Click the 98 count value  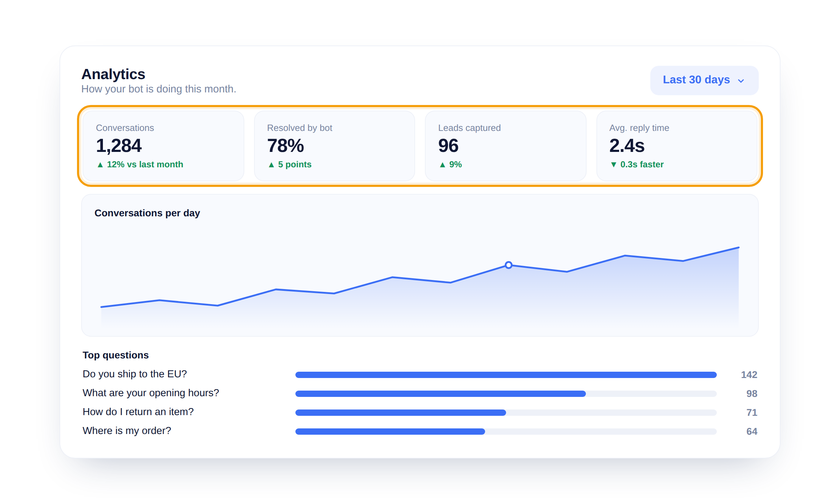752,393
